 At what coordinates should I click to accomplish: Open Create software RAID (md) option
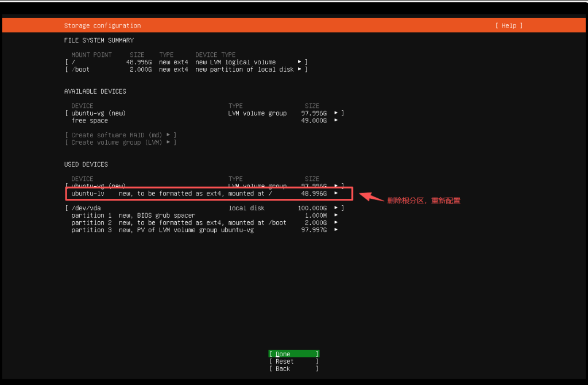pyautogui.click(x=119, y=134)
